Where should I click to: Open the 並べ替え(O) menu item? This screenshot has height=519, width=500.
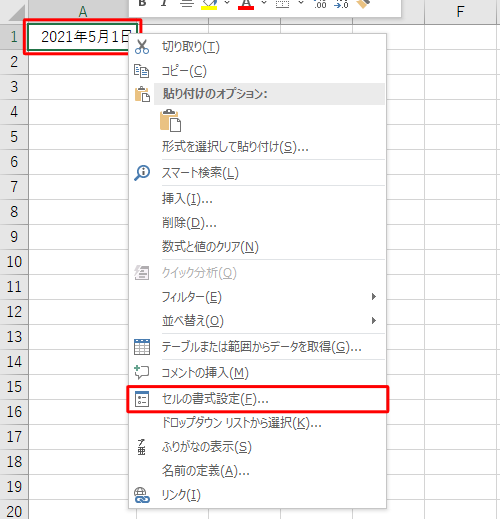(257, 321)
